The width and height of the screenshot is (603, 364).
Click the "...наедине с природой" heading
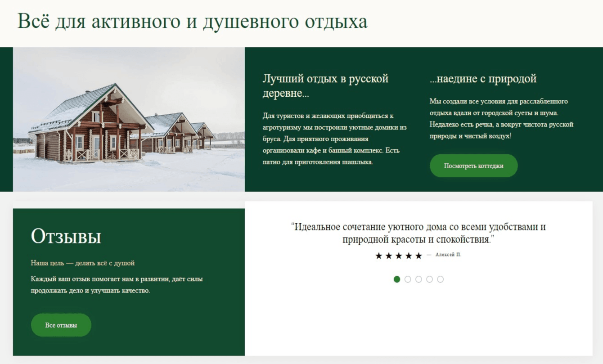coord(483,79)
